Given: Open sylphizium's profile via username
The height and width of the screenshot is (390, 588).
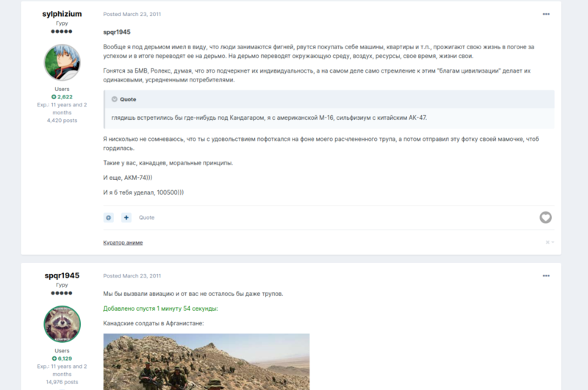Looking at the screenshot, I should click(62, 14).
